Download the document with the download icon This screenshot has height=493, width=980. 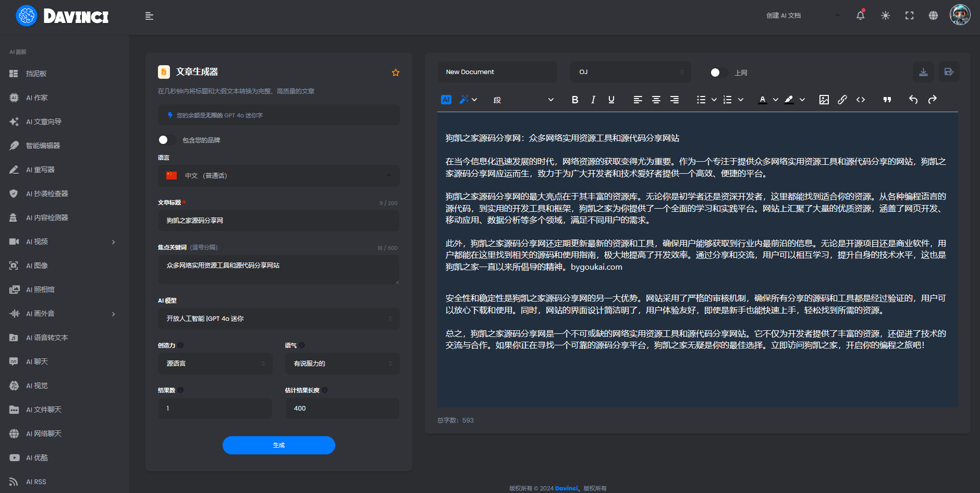(x=923, y=72)
